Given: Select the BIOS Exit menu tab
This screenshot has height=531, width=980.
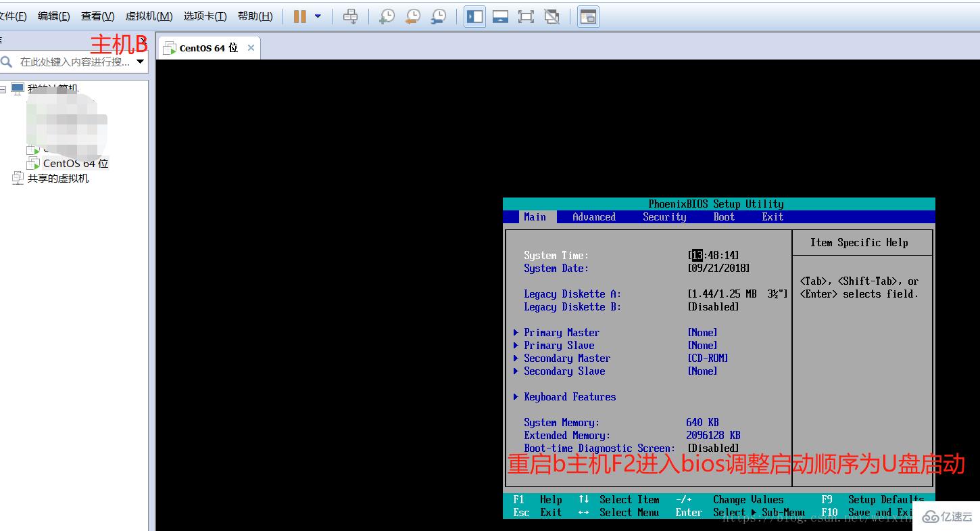Looking at the screenshot, I should pos(773,217).
